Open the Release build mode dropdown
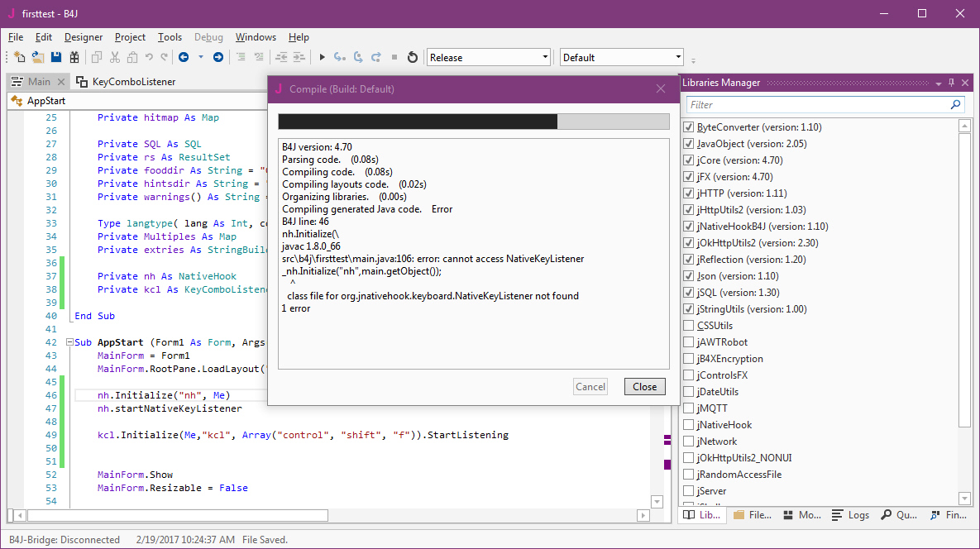 coord(544,57)
